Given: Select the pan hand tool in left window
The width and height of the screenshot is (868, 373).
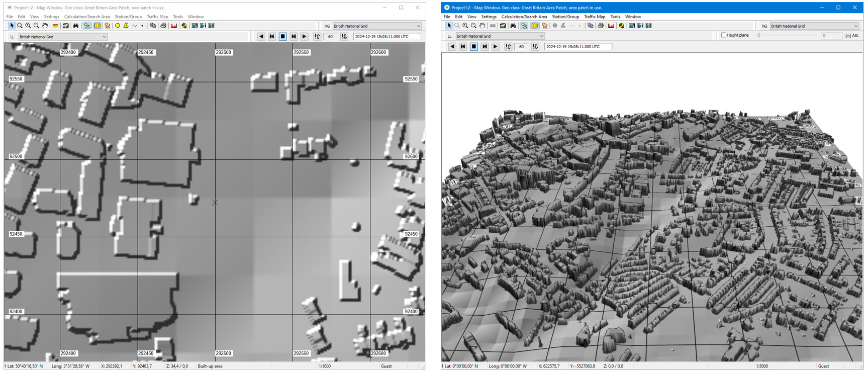Looking at the screenshot, I should tap(45, 26).
